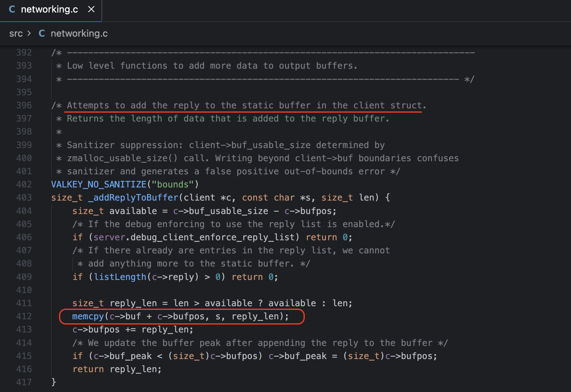The image size is (571, 392).
Task: Click the listLength function call
Action: tap(120, 277)
